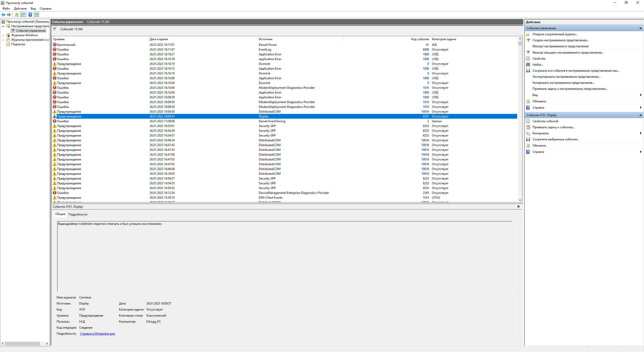Click Обновить icon in Событие 4101 section
The width and height of the screenshot is (644, 352).
point(528,146)
